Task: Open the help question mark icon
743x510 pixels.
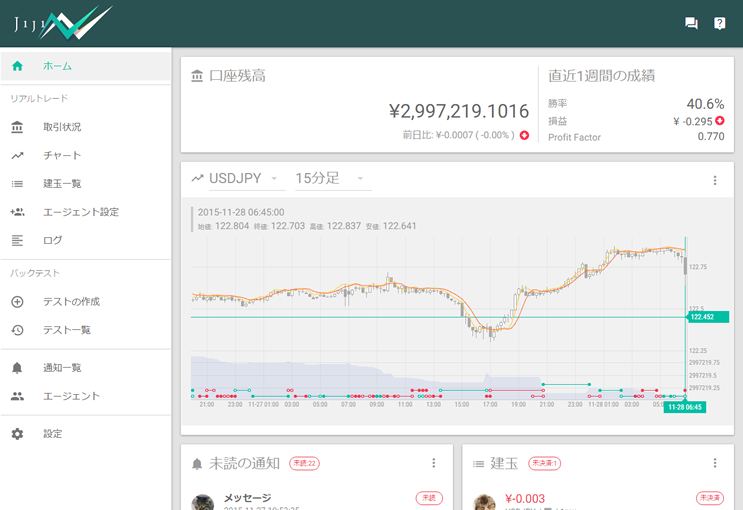Action: click(x=719, y=23)
